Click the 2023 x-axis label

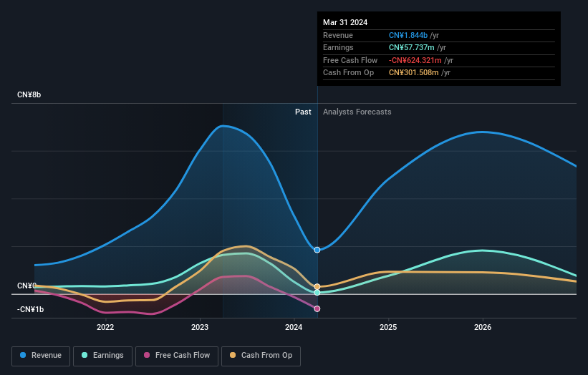tap(200, 327)
